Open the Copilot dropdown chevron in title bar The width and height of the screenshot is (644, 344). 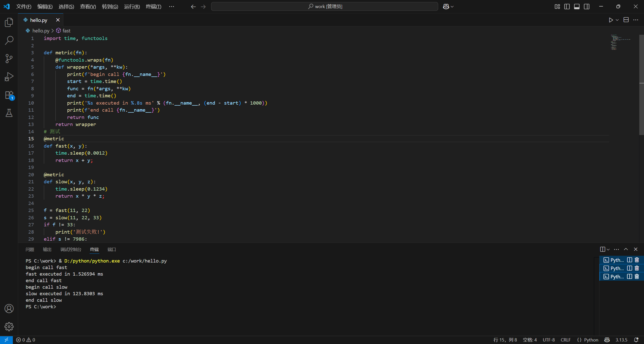point(452,7)
